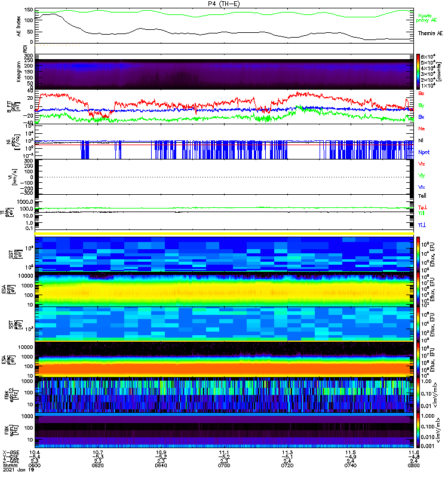Screen dimensions: 448x478
Task: Click the "8×10⁴" keogram colorbar tick
Action: pos(428,56)
